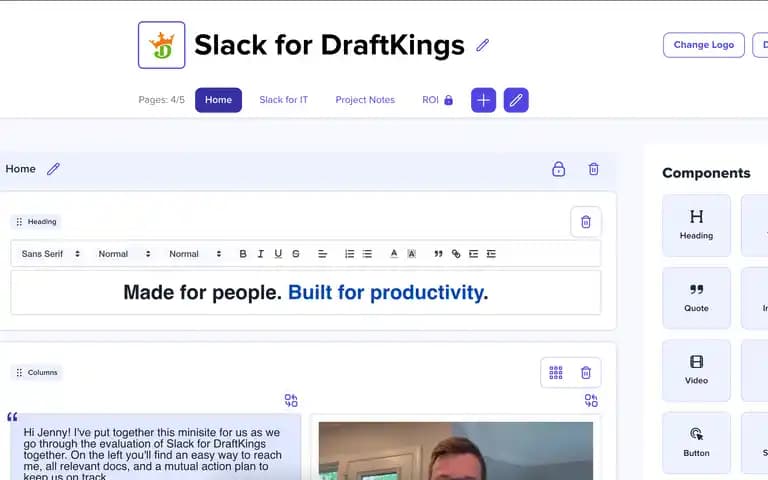The height and width of the screenshot is (480, 768).
Task: Open the locked ROI page tab
Action: coord(437,100)
